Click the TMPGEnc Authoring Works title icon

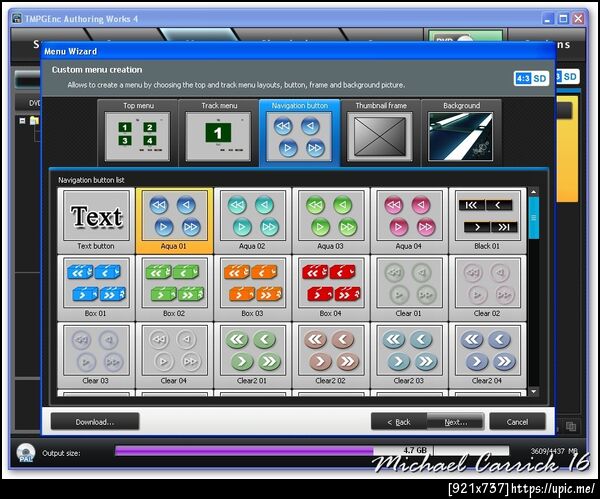pyautogui.click(x=17, y=18)
